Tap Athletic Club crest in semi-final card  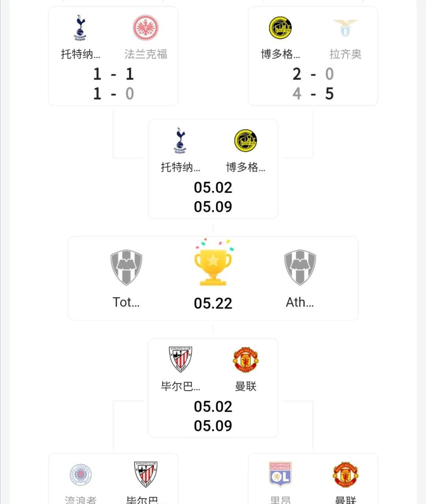click(180, 360)
